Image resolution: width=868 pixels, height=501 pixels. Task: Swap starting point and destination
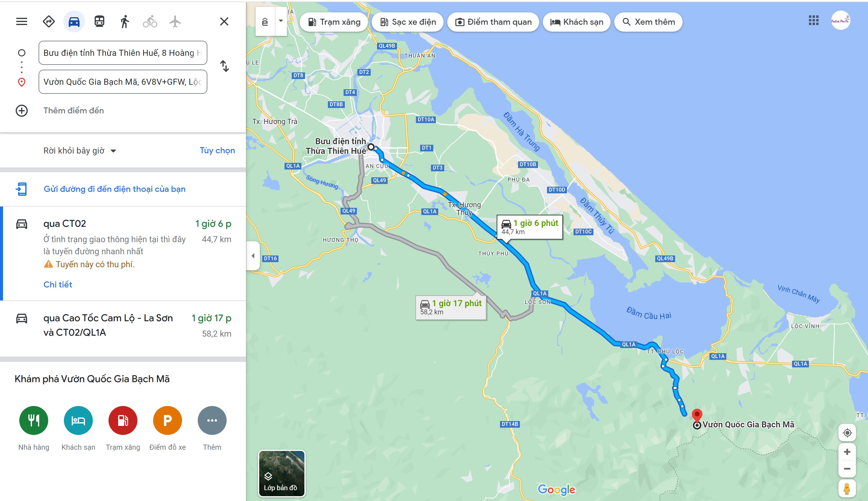[x=225, y=66]
